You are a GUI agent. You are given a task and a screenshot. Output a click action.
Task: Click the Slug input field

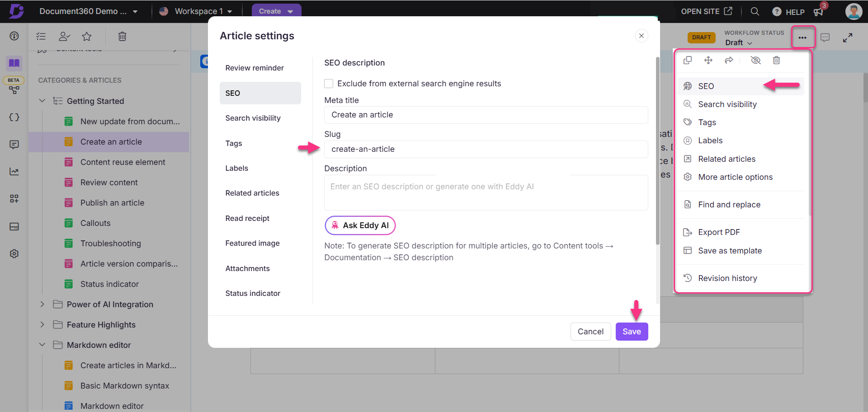pos(486,149)
